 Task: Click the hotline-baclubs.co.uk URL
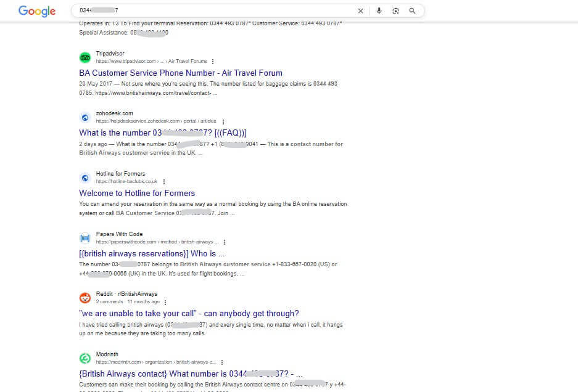tap(126, 181)
